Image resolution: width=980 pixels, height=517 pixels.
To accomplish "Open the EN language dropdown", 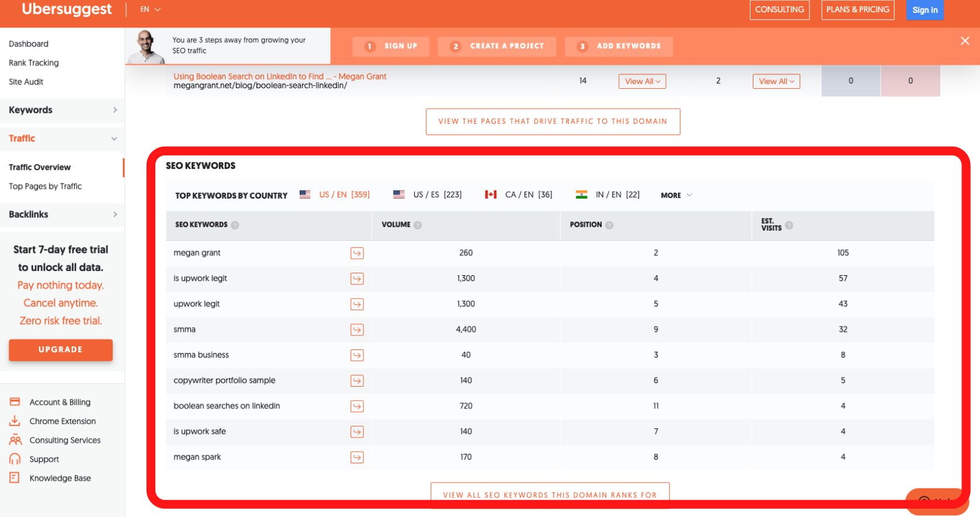I will click(x=150, y=9).
